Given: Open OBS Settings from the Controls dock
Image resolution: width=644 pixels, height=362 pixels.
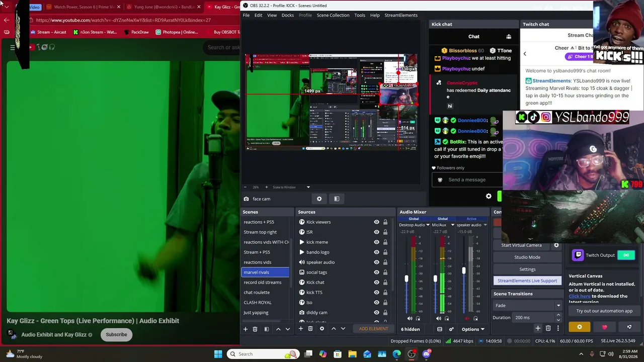Looking at the screenshot, I should pos(527,269).
